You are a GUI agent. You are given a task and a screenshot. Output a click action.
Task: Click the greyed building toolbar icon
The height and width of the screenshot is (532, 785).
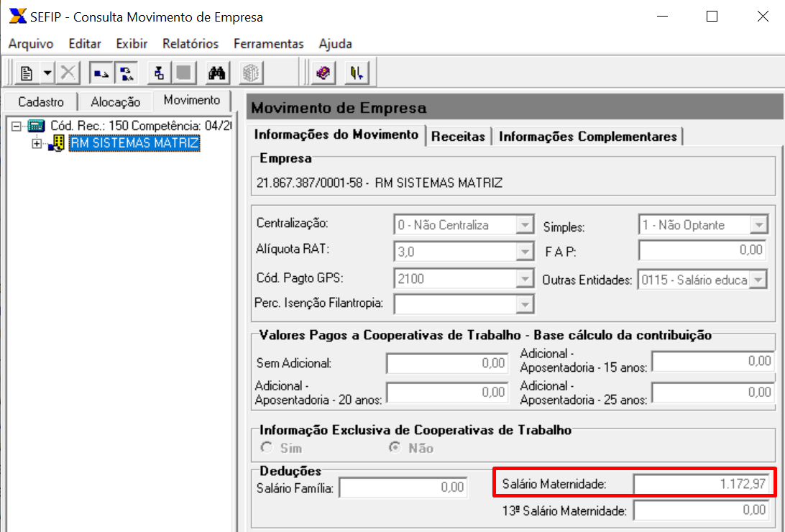[x=250, y=73]
